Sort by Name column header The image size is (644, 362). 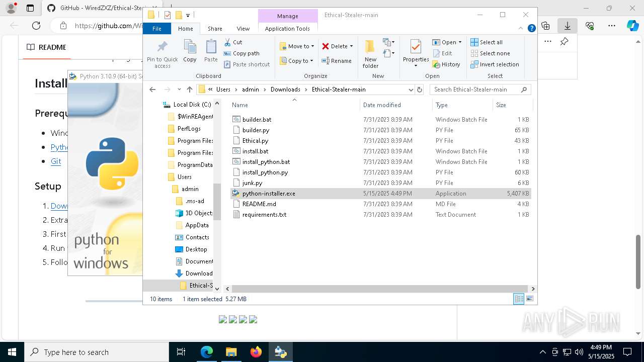coord(294,105)
